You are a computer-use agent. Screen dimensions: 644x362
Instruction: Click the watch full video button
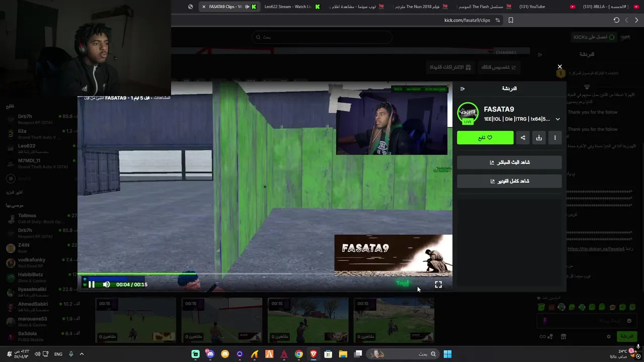pyautogui.click(x=509, y=181)
